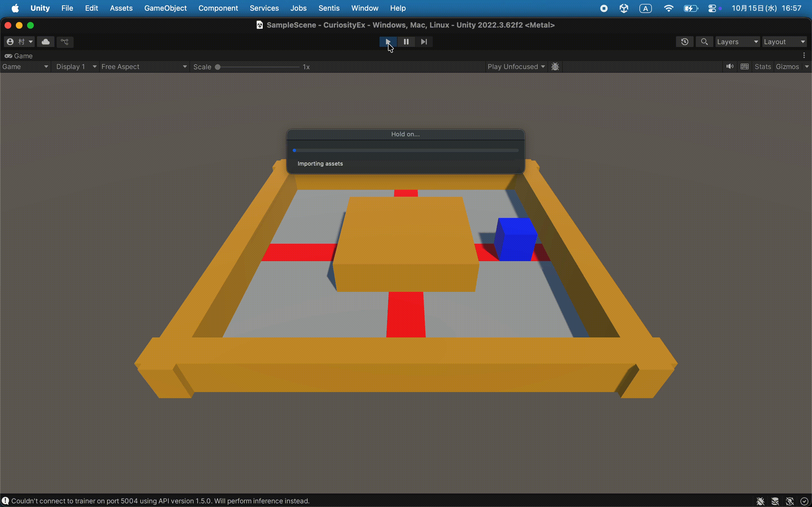Expand the Play Unfocused dropdown
This screenshot has height=507, width=812.
[516, 67]
